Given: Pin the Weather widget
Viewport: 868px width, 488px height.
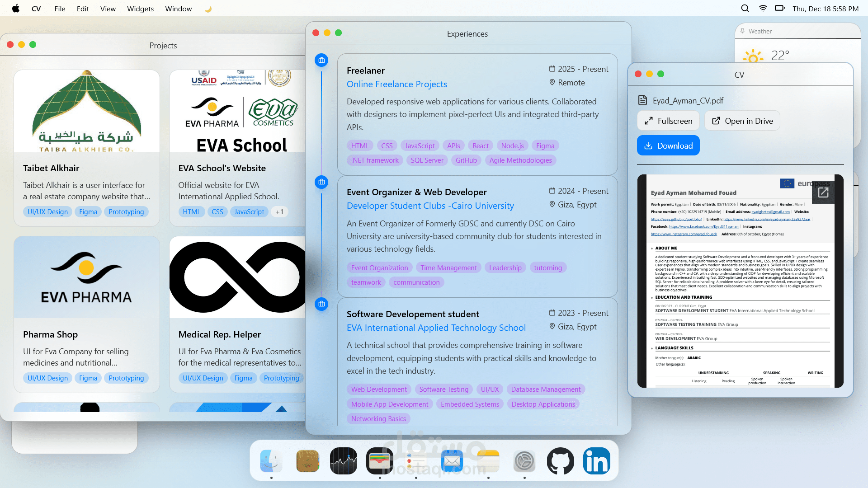Looking at the screenshot, I should tap(742, 31).
